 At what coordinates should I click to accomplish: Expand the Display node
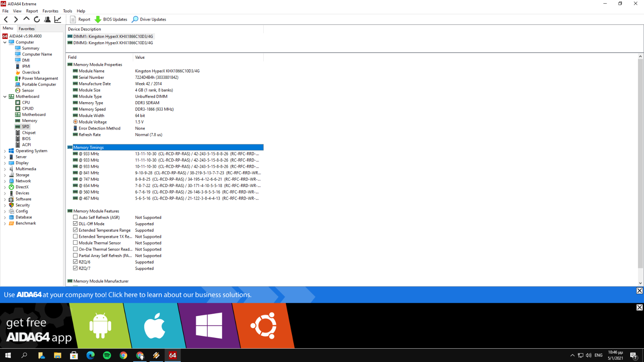coord(5,163)
